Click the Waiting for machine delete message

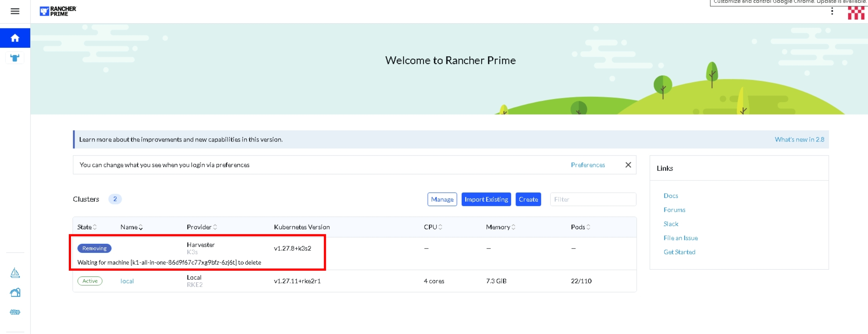coord(169,262)
